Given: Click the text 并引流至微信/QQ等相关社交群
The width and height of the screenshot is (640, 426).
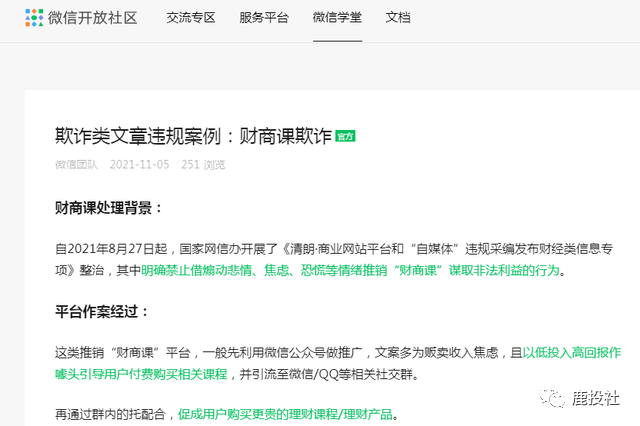Looking at the screenshot, I should point(326,373).
